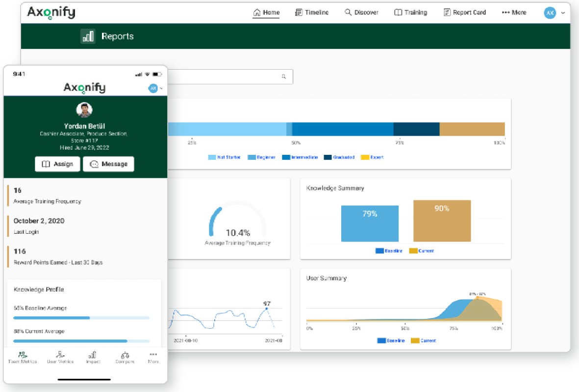This screenshot has width=579, height=392.
Task: Click the "October 2, 2020" last login value
Action: coord(39,220)
